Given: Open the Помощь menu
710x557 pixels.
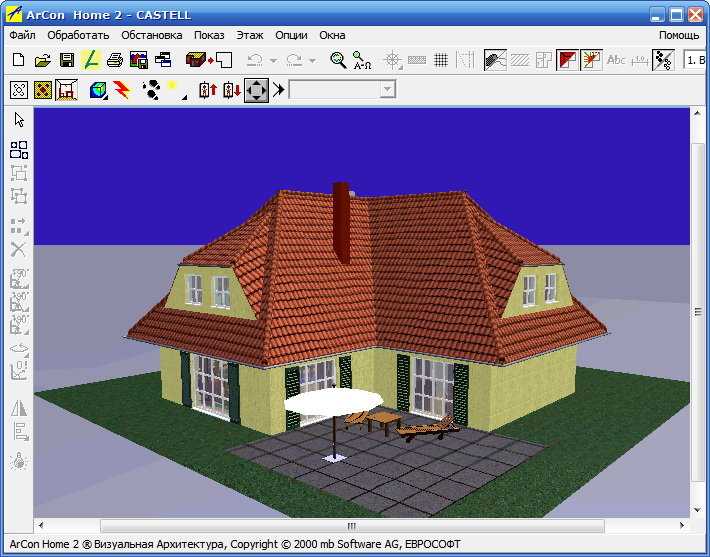Looking at the screenshot, I should point(679,35).
